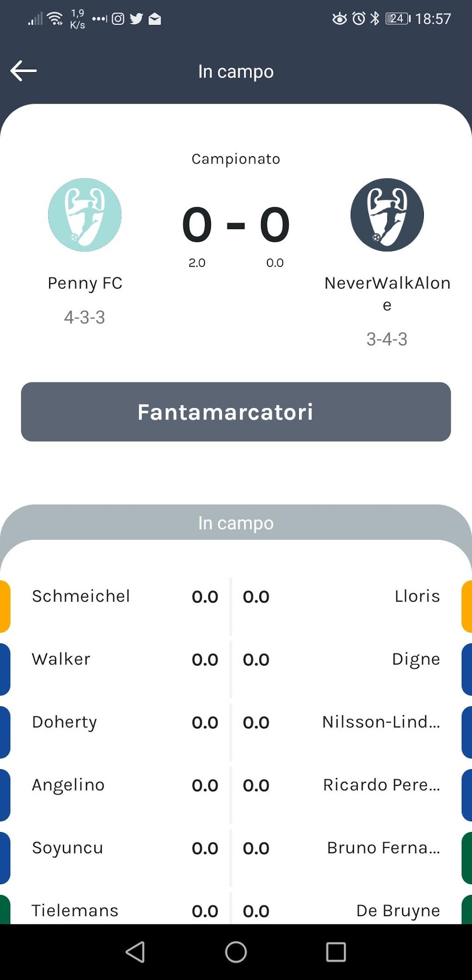Tap the Instagram notification icon

click(x=118, y=18)
